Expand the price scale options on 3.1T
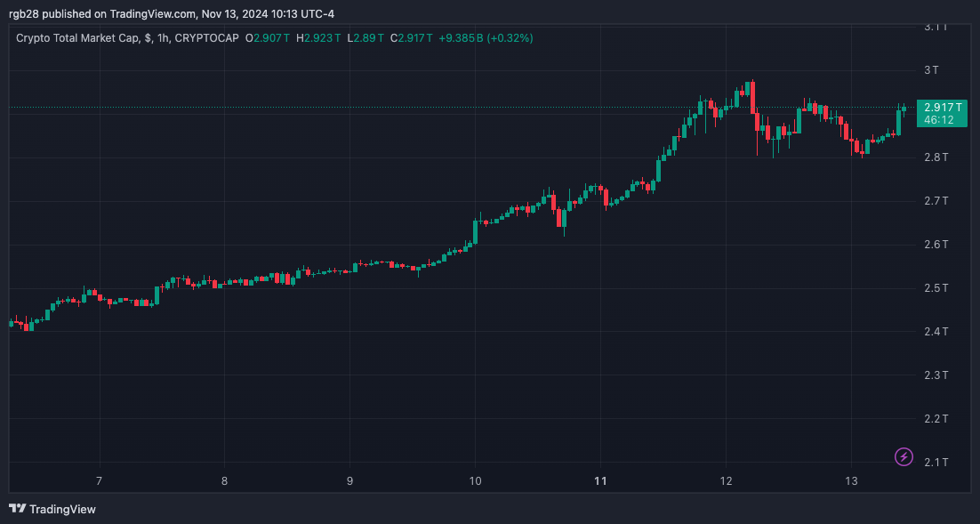 pyautogui.click(x=936, y=27)
